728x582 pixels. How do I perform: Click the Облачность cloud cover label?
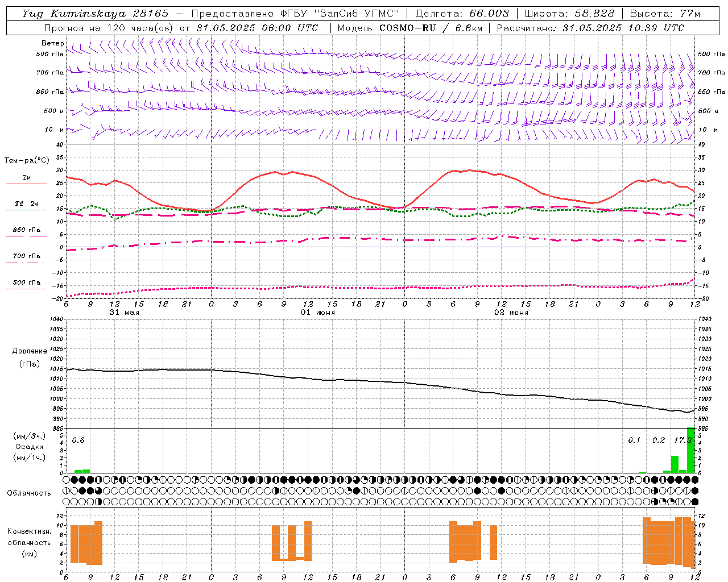[x=29, y=493]
